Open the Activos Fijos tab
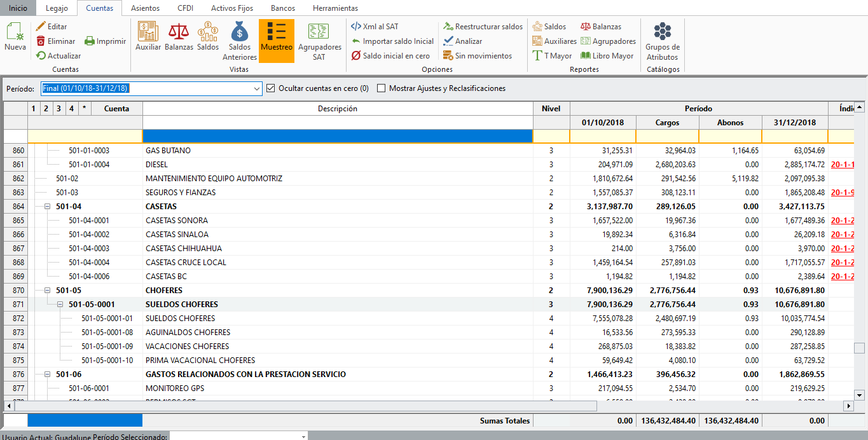 click(231, 8)
